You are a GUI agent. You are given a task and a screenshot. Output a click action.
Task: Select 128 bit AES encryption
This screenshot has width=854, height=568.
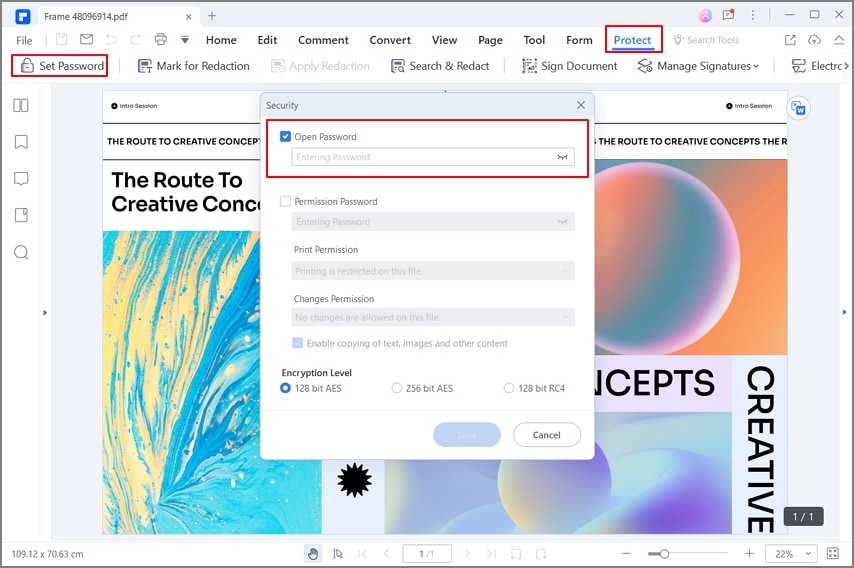(285, 388)
